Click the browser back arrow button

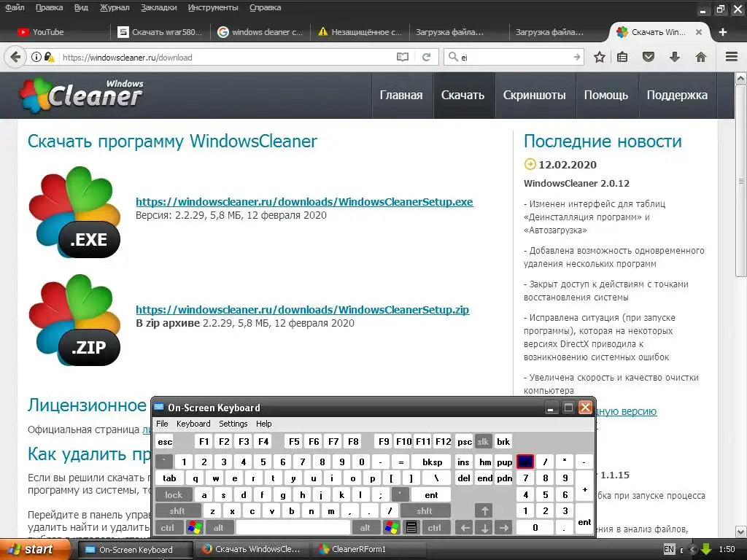point(15,57)
